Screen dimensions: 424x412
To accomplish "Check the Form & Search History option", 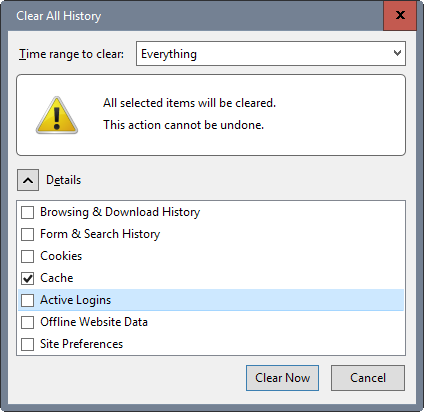I will coord(27,234).
